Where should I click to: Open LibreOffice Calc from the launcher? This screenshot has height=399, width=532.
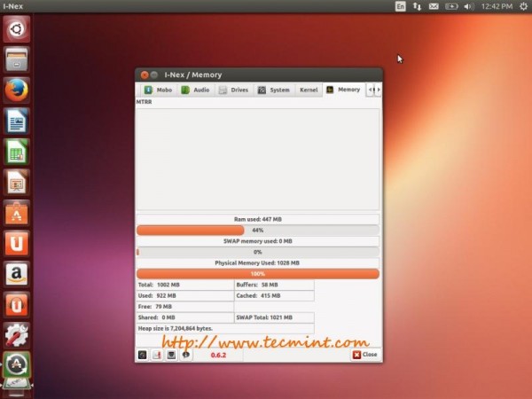[x=17, y=152]
